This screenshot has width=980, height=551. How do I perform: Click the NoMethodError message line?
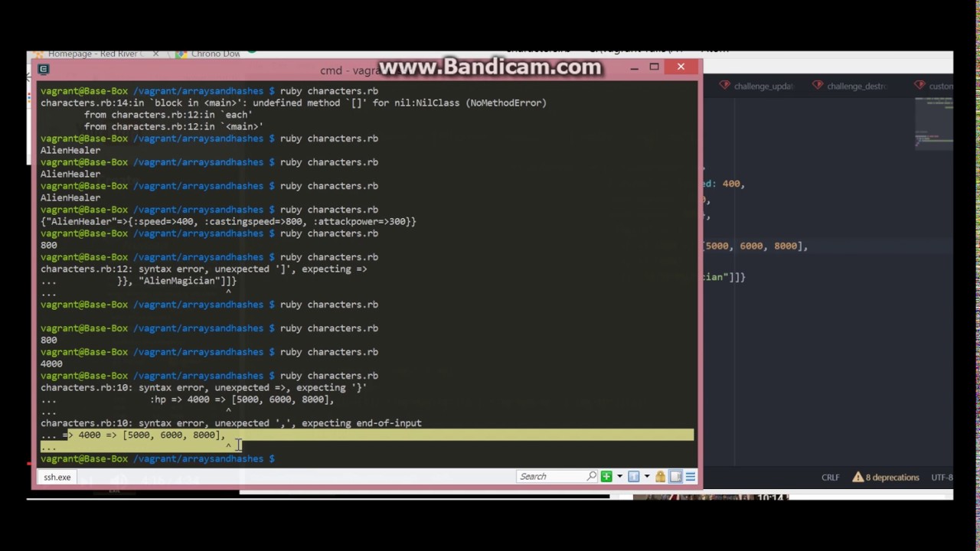[x=293, y=103]
